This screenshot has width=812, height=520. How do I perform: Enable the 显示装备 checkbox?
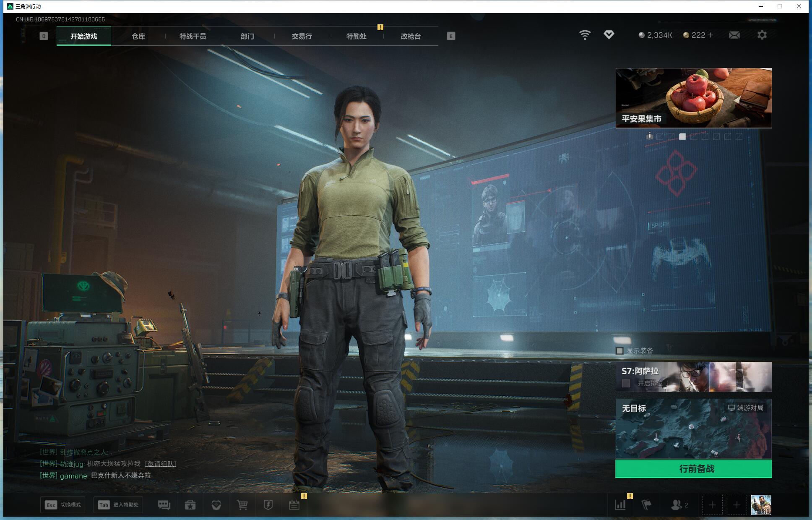pyautogui.click(x=619, y=350)
